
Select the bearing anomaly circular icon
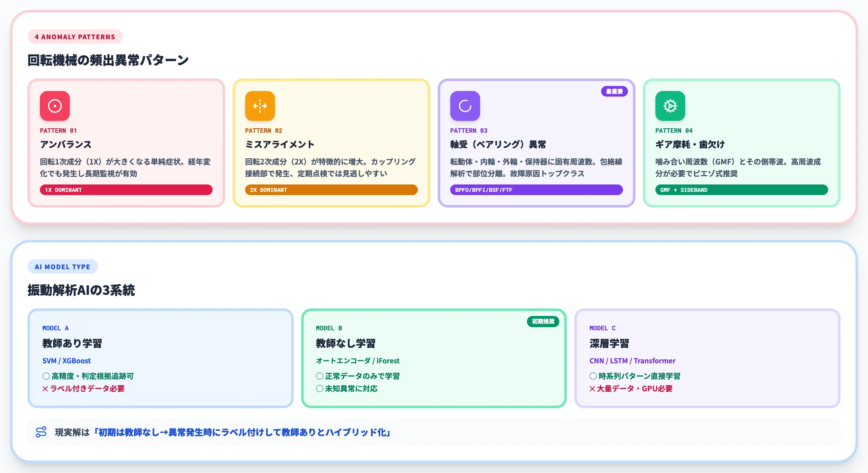coord(465,106)
